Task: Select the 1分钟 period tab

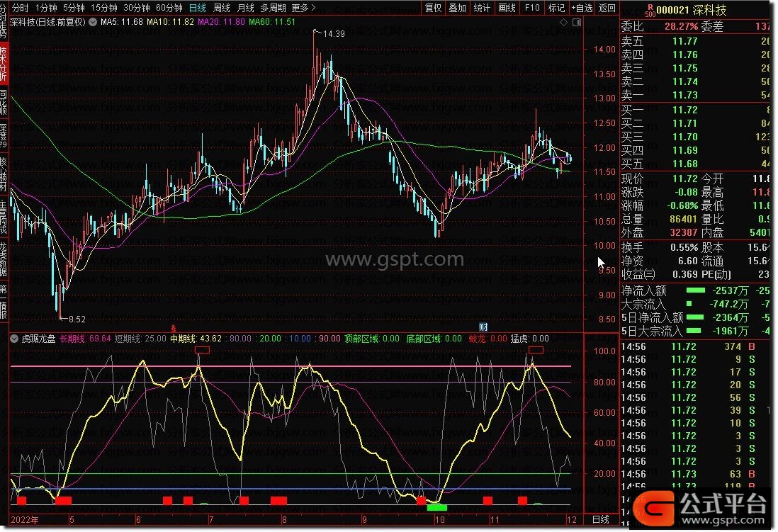Action: click(45, 8)
